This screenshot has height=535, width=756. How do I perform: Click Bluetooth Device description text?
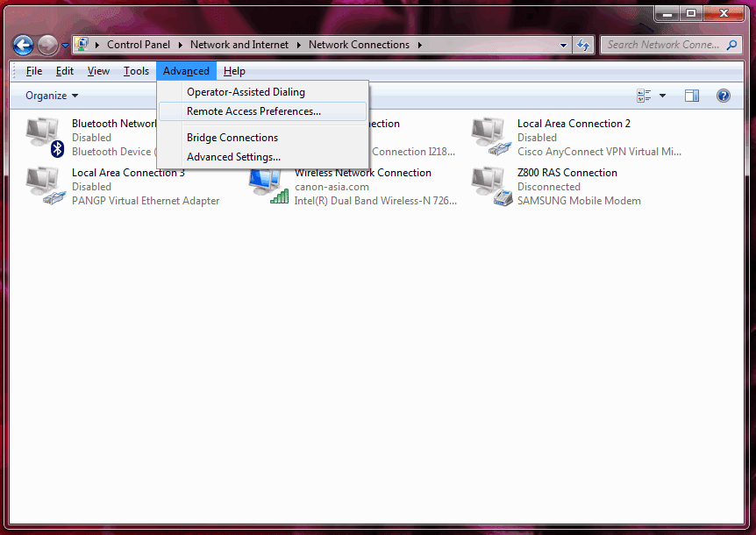tap(114, 152)
